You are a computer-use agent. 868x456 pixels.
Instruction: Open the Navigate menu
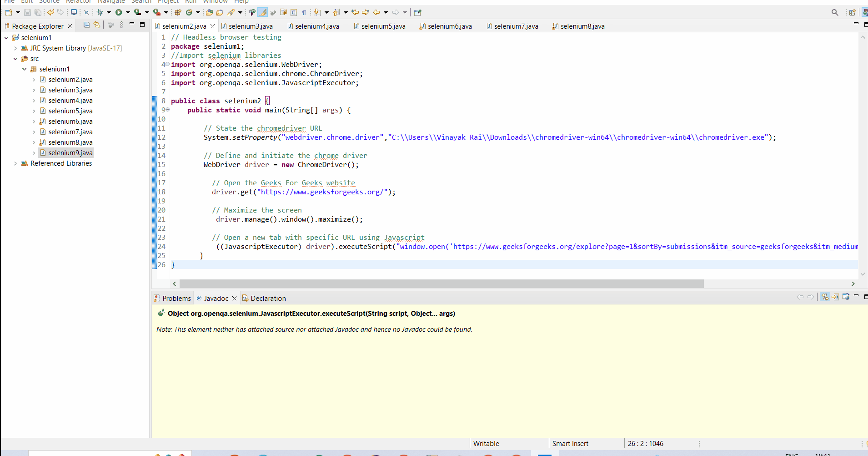click(x=111, y=2)
